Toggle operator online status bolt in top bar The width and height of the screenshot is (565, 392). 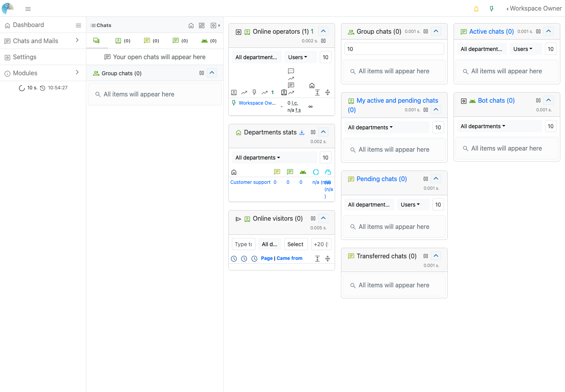pyautogui.click(x=492, y=9)
